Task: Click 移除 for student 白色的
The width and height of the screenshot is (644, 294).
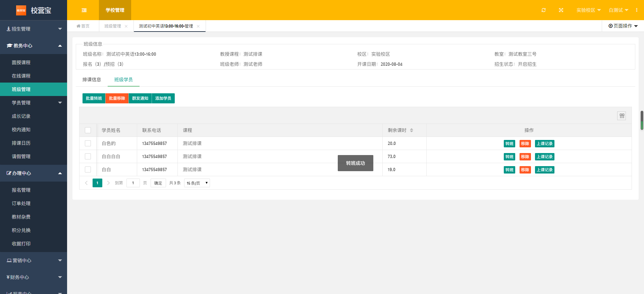Action: [525, 144]
